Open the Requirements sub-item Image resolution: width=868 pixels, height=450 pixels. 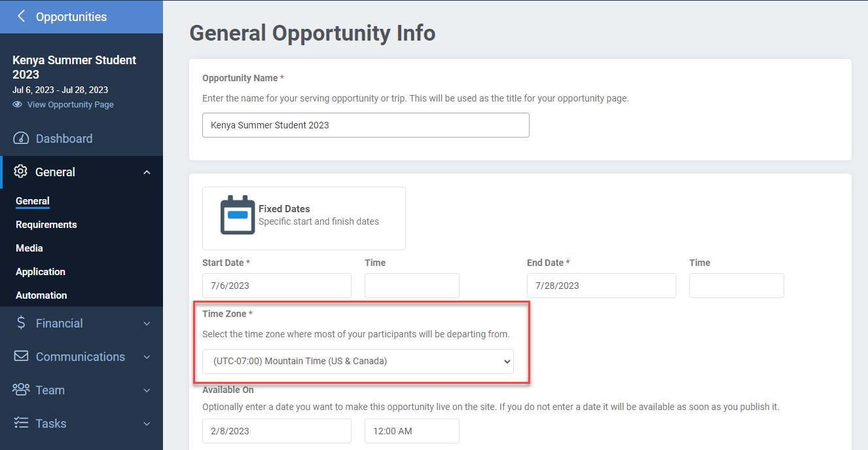tap(46, 225)
